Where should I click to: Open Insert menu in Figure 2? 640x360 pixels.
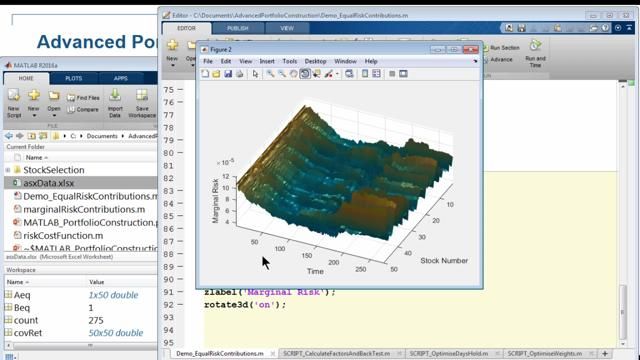(x=267, y=61)
